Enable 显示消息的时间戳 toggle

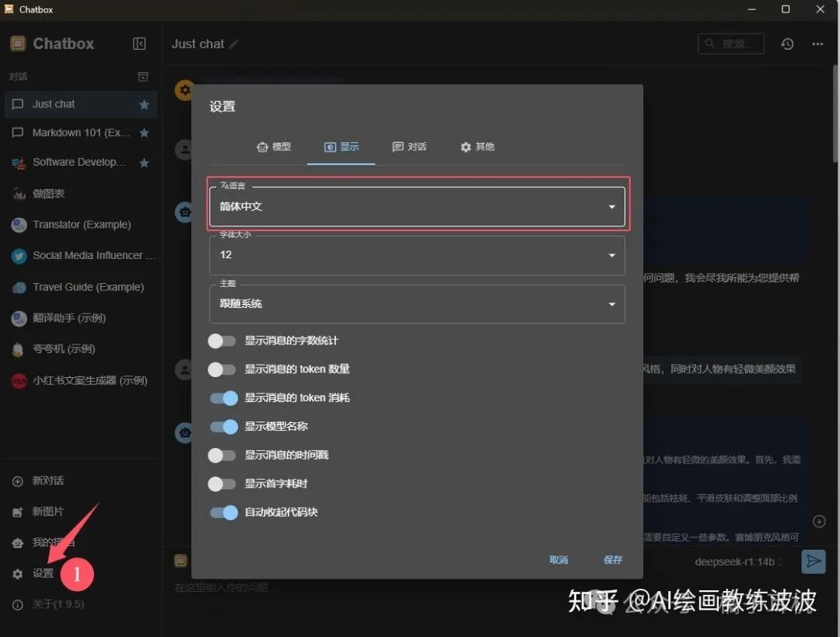coord(222,455)
